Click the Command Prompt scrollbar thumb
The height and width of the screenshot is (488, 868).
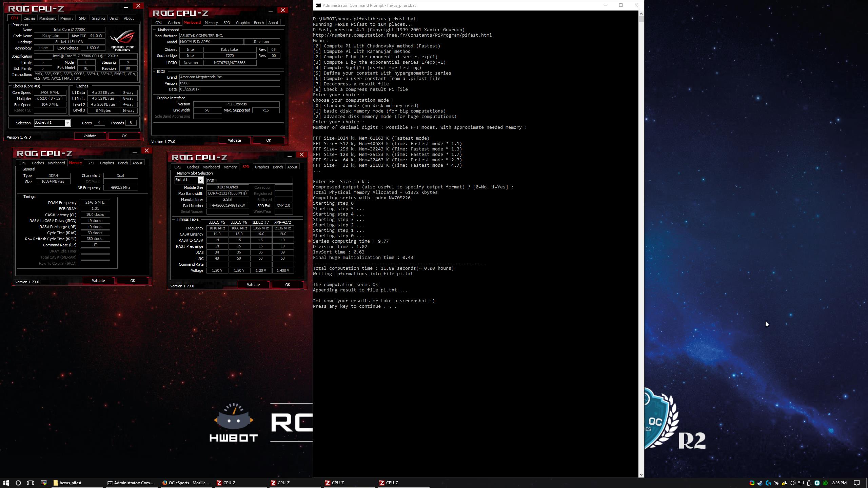pyautogui.click(x=641, y=19)
